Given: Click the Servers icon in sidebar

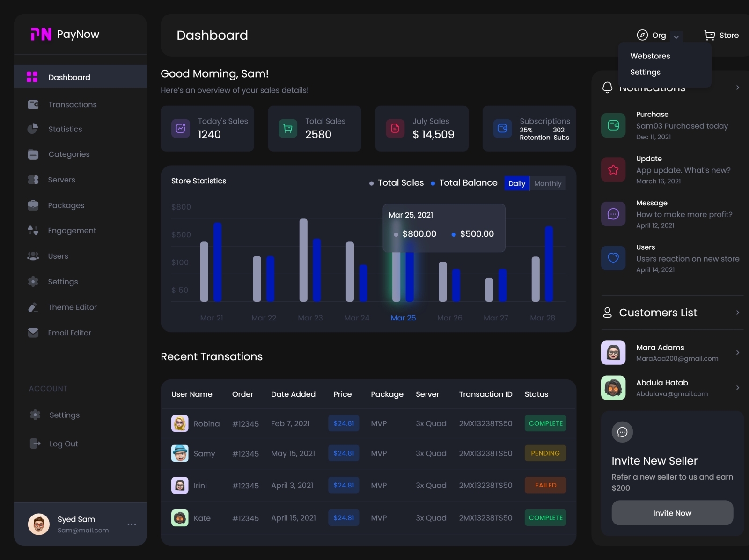Looking at the screenshot, I should pos(33,180).
